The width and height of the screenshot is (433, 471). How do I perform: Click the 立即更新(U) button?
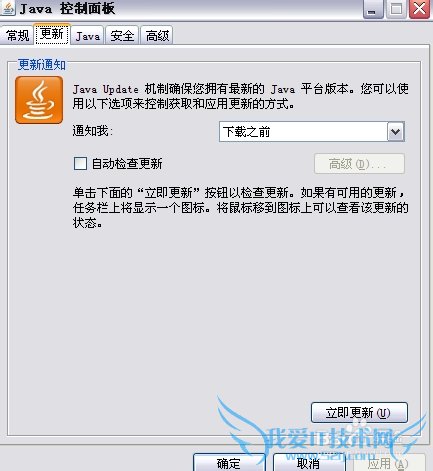[x=359, y=413]
